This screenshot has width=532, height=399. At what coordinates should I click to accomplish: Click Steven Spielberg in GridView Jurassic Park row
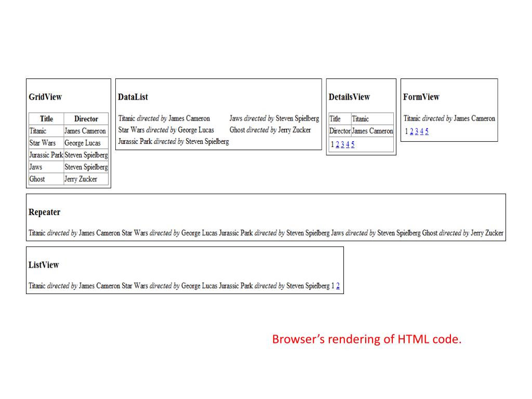tap(86, 155)
